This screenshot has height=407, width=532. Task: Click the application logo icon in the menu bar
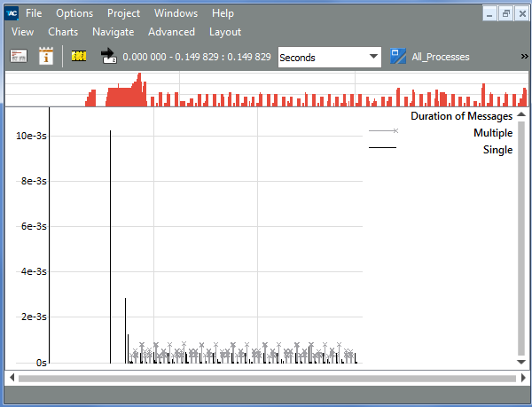pyautogui.click(x=11, y=13)
